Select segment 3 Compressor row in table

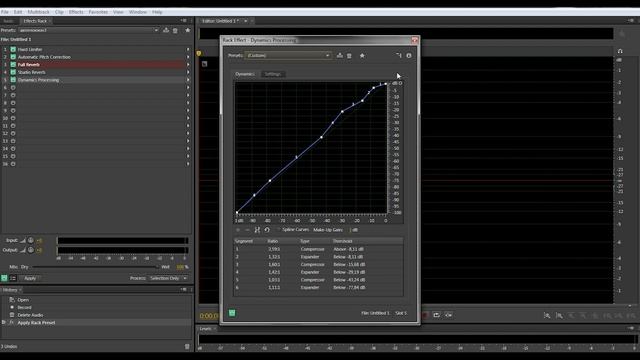pos(318,264)
